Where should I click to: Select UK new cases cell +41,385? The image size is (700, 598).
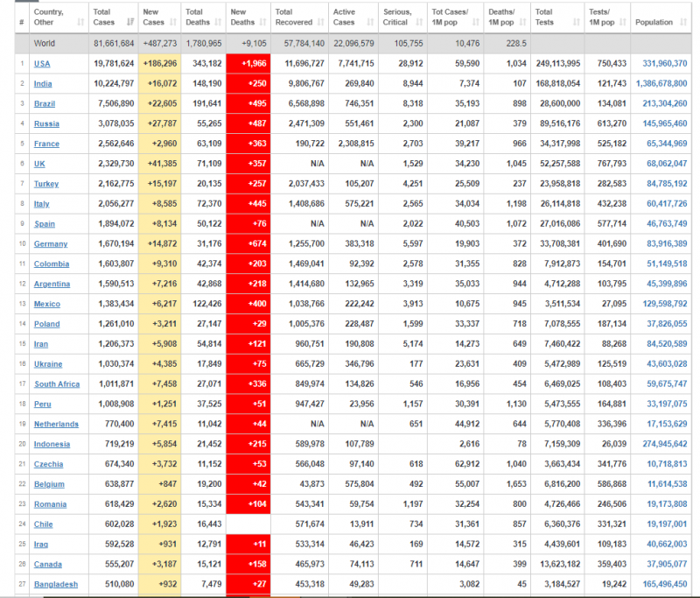point(160,164)
